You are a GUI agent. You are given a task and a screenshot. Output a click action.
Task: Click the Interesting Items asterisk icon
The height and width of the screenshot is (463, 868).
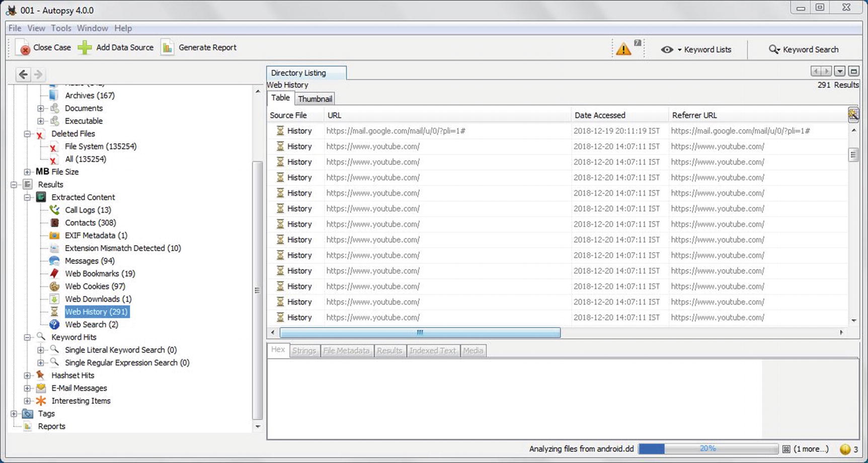pos(41,401)
